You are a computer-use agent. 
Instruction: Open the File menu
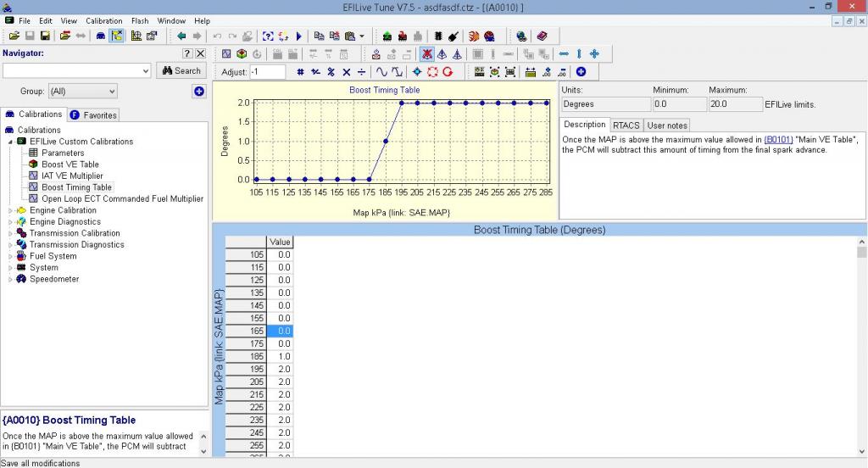25,20
